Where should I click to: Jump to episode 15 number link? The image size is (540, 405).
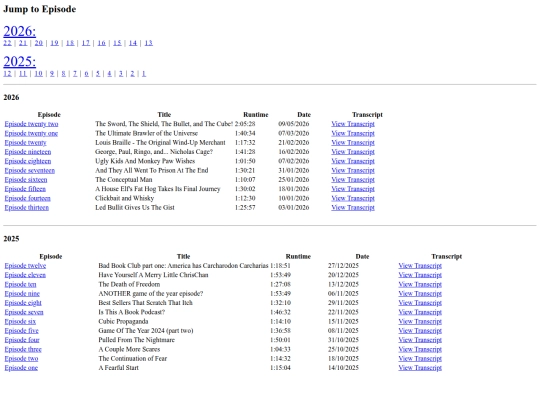tap(117, 43)
